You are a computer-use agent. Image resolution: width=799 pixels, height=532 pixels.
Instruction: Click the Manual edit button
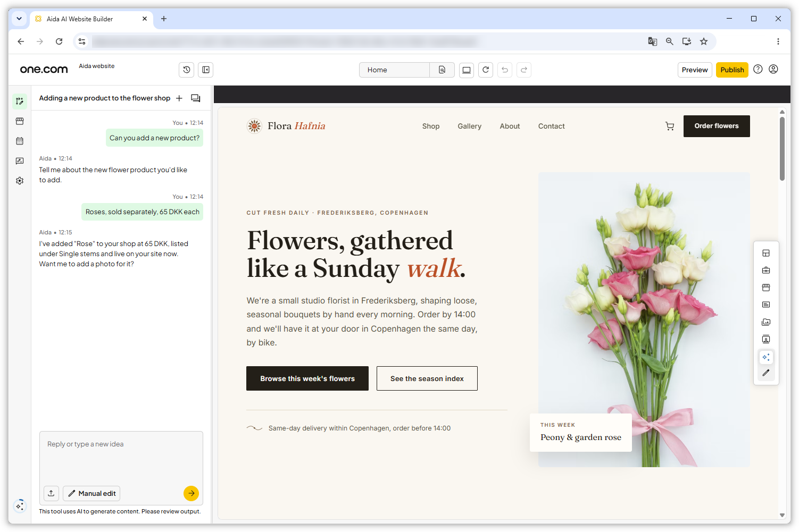[x=91, y=493]
